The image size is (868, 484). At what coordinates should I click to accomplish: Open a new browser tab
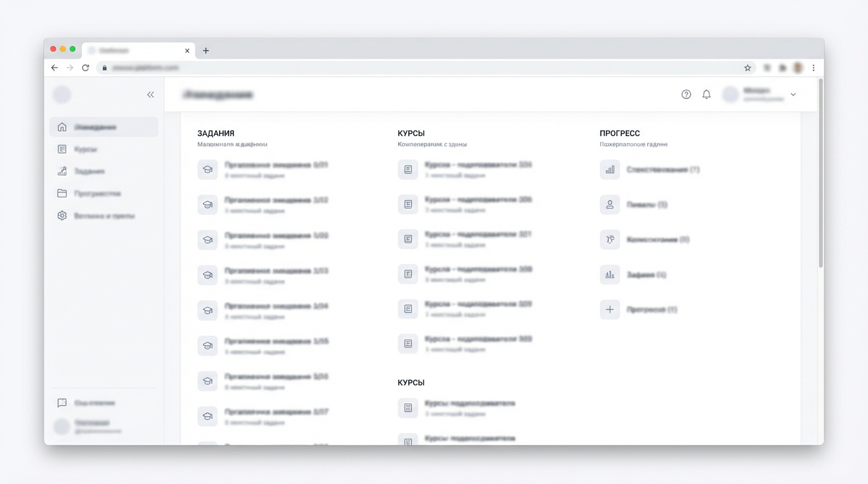(x=206, y=50)
